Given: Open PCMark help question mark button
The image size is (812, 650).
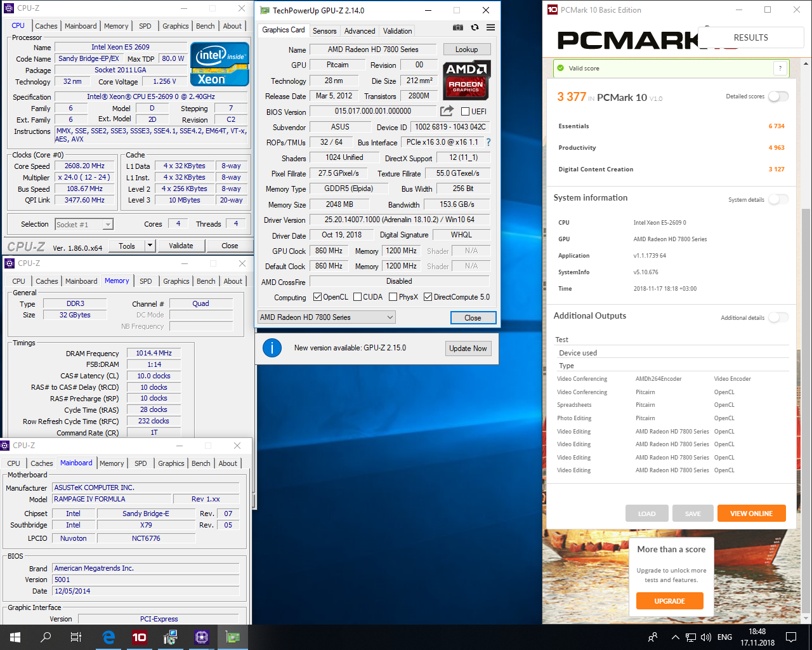Looking at the screenshot, I should [x=780, y=68].
